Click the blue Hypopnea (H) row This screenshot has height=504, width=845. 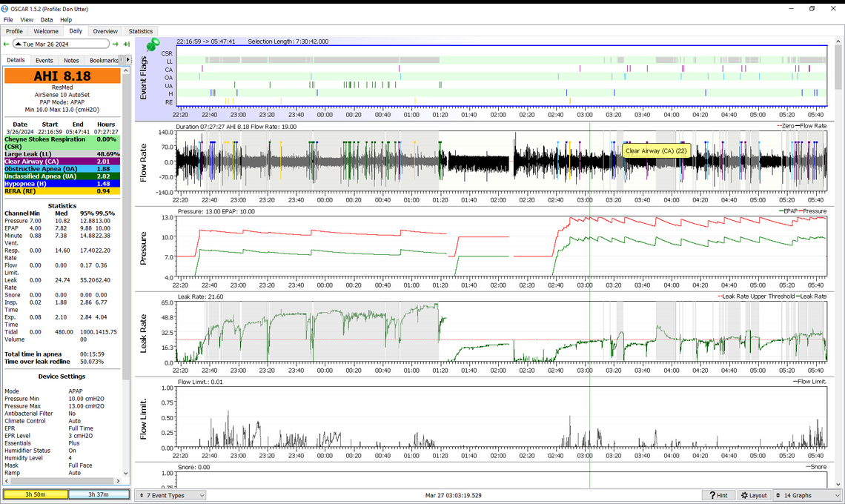click(62, 184)
